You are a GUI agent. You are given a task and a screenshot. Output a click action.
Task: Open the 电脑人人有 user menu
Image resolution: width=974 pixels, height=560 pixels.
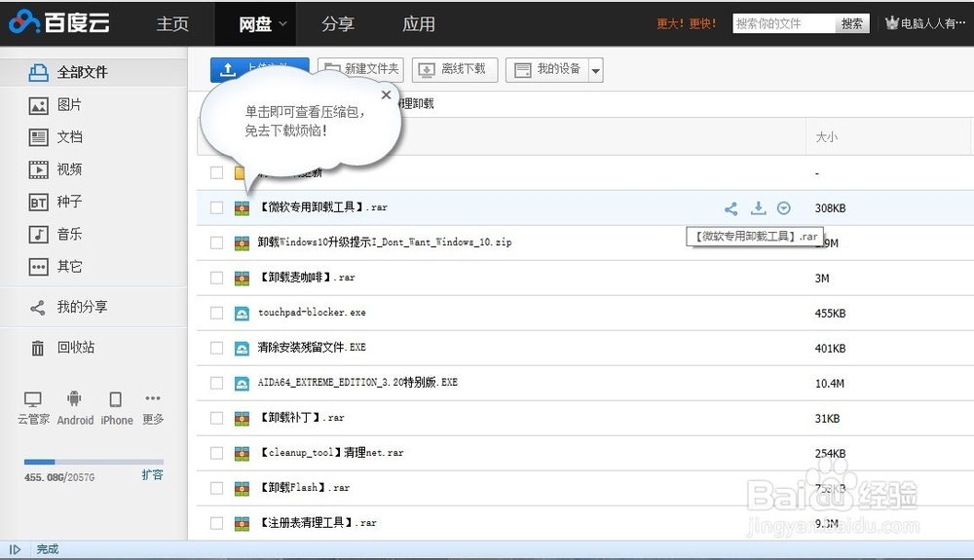pos(932,23)
